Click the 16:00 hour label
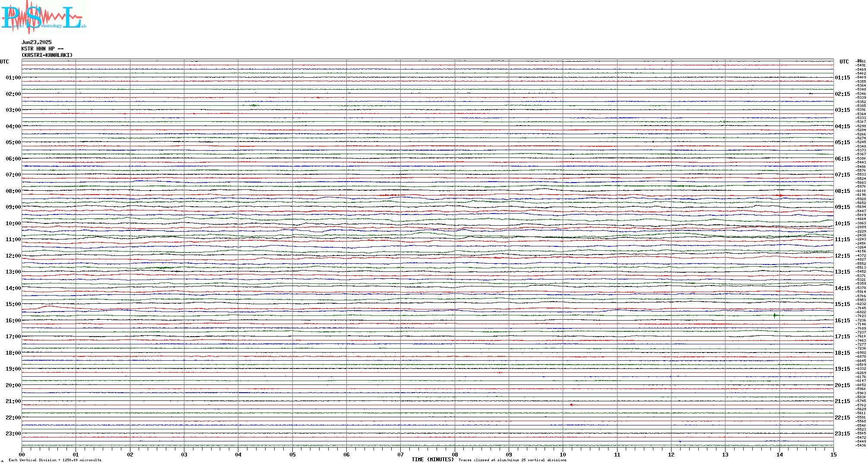 coord(13,321)
